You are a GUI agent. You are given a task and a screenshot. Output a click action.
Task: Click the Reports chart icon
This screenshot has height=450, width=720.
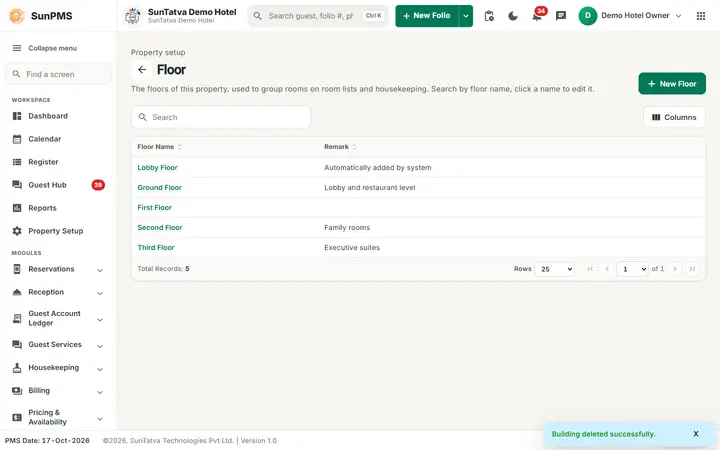click(x=17, y=208)
